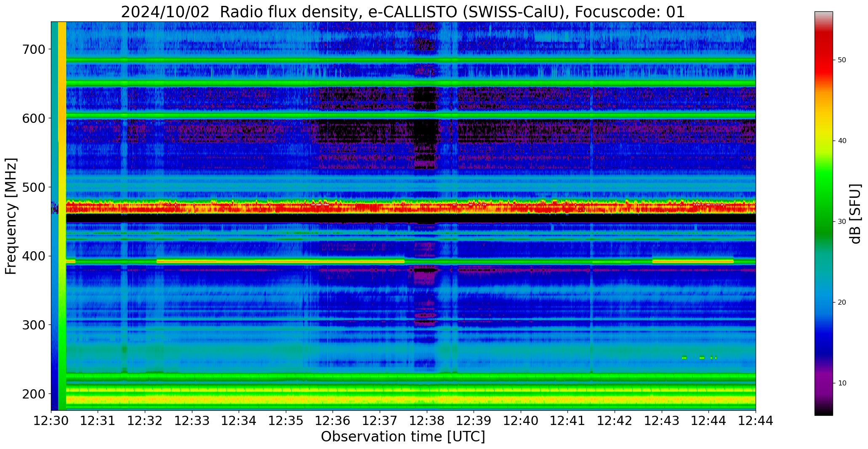
Task: Click the colorbar tick label 30
Action: pyautogui.click(x=842, y=222)
